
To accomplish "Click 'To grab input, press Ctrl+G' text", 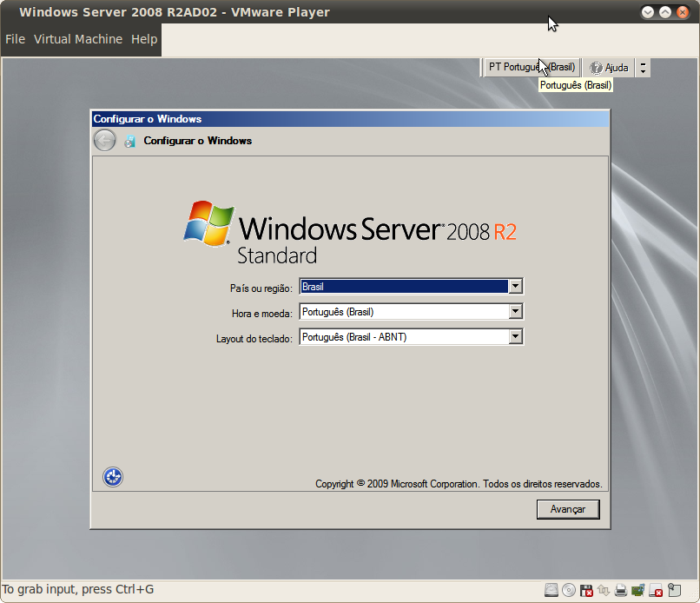I will [78, 590].
